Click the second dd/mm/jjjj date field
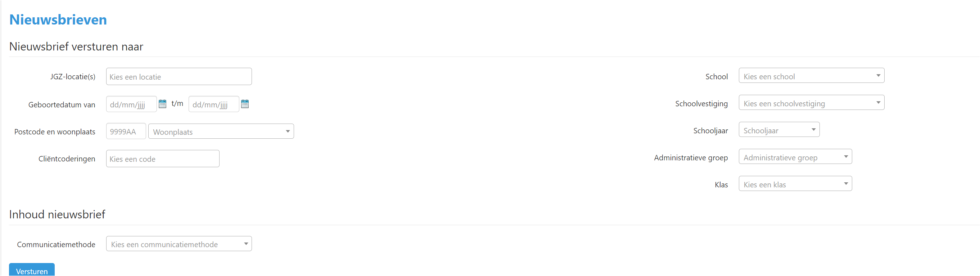 (214, 104)
